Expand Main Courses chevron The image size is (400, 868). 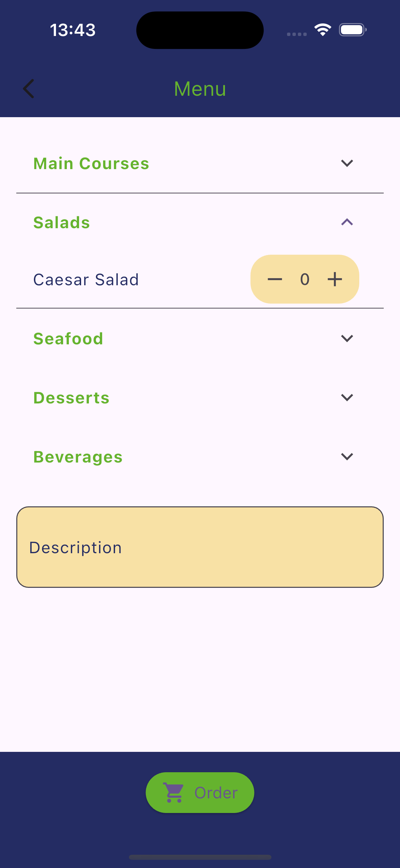tap(347, 163)
